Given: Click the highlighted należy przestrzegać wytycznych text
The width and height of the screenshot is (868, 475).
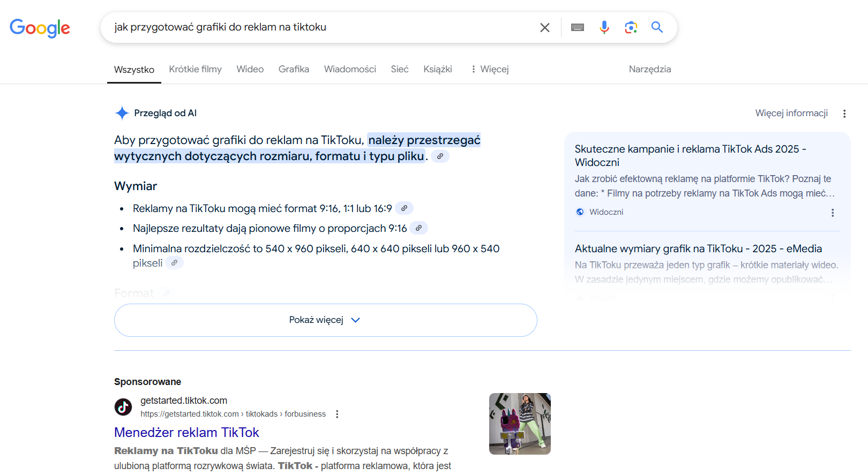Looking at the screenshot, I should 297,148.
